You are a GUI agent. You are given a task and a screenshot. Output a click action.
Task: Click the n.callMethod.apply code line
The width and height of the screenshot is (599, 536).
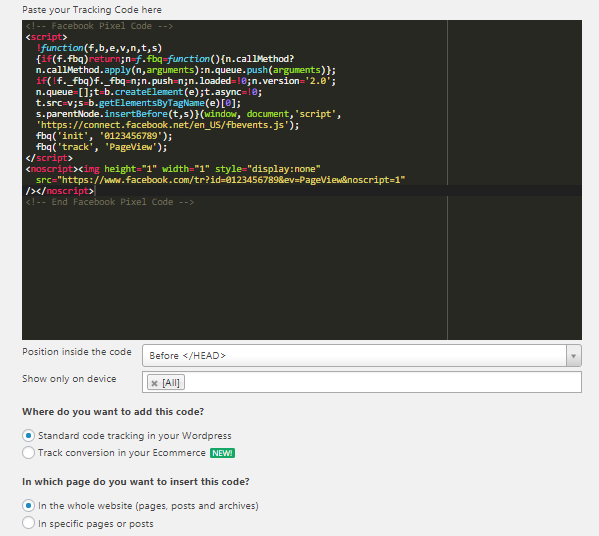click(186, 70)
